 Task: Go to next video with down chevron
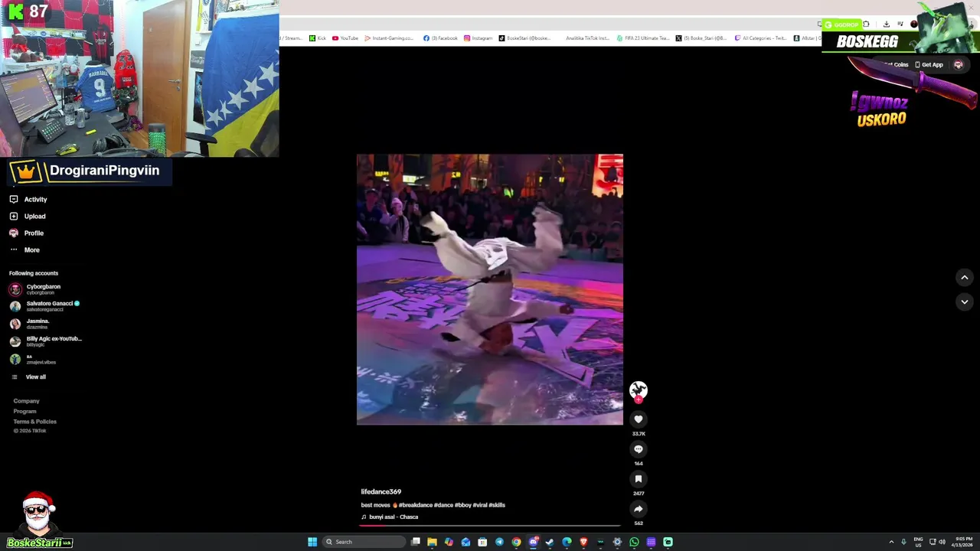tap(965, 302)
